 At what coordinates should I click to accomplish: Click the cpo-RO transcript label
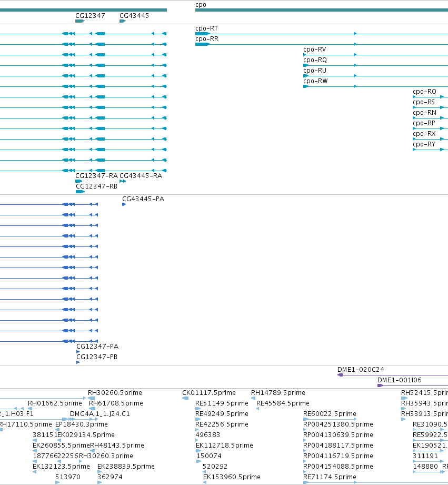[x=424, y=92]
